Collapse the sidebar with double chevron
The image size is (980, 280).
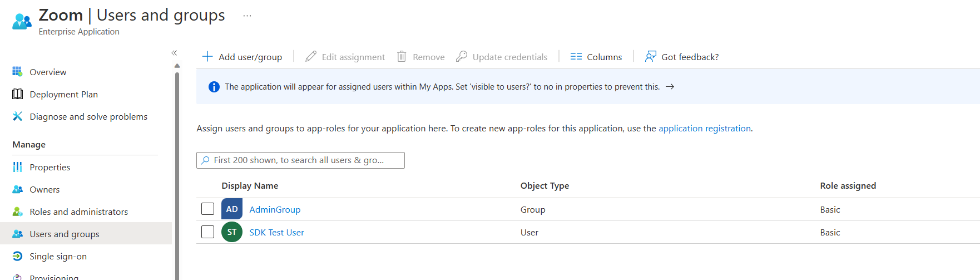pos(174,53)
